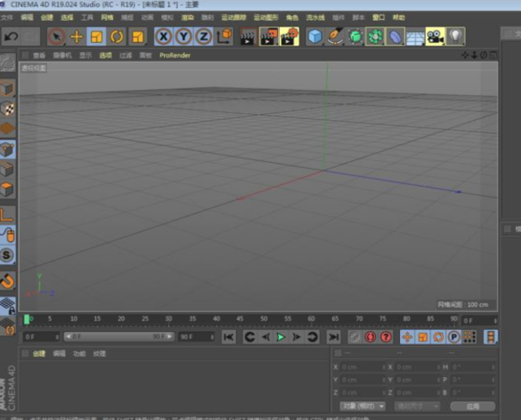Toggle the Z axis lock
This screenshot has height=420, width=521.
click(x=203, y=36)
